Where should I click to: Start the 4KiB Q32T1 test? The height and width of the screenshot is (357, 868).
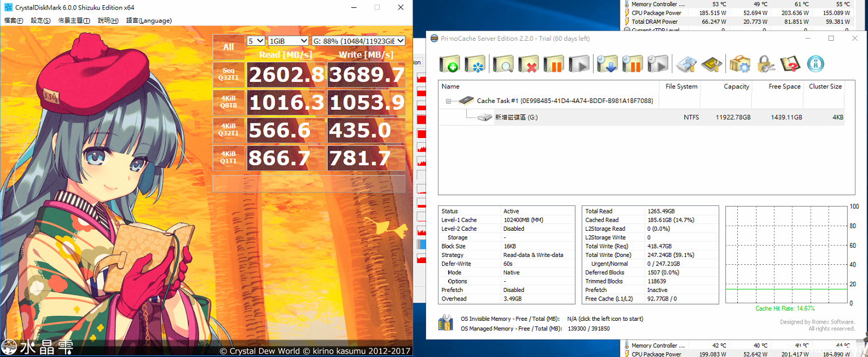coord(229,130)
